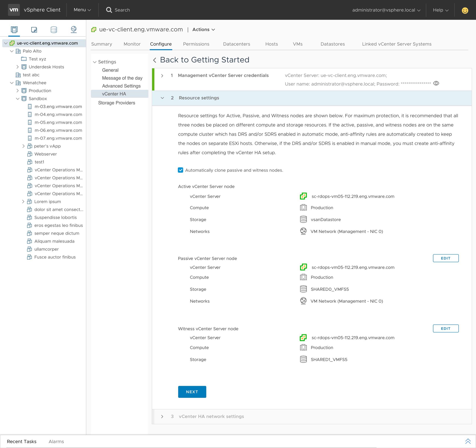The width and height of the screenshot is (476, 448).
Task: Expand step 1 Management vCenter Server credentials
Action: pyautogui.click(x=162, y=76)
